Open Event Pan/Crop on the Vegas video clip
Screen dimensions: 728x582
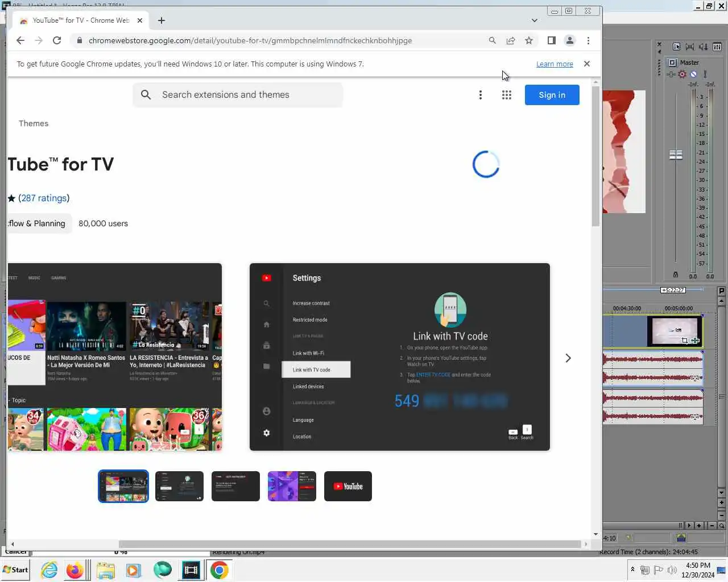tap(685, 340)
